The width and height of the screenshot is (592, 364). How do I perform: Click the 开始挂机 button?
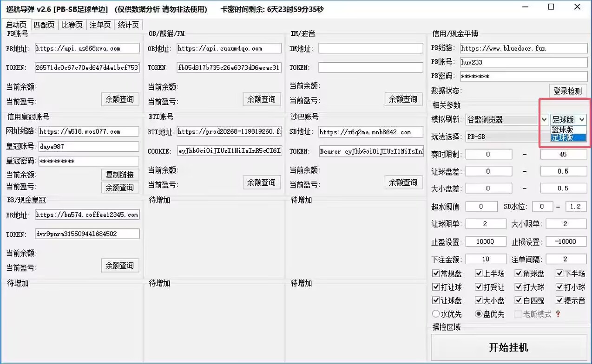click(508, 347)
